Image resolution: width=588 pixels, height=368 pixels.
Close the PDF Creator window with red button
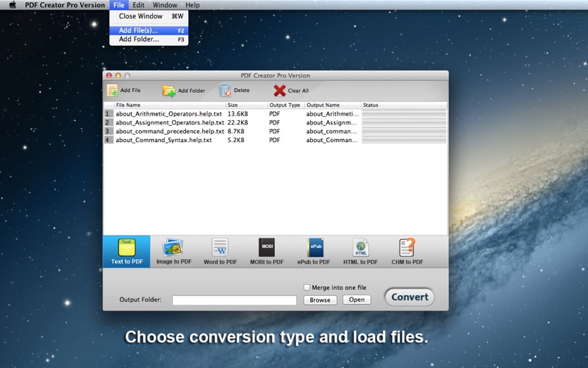(109, 76)
